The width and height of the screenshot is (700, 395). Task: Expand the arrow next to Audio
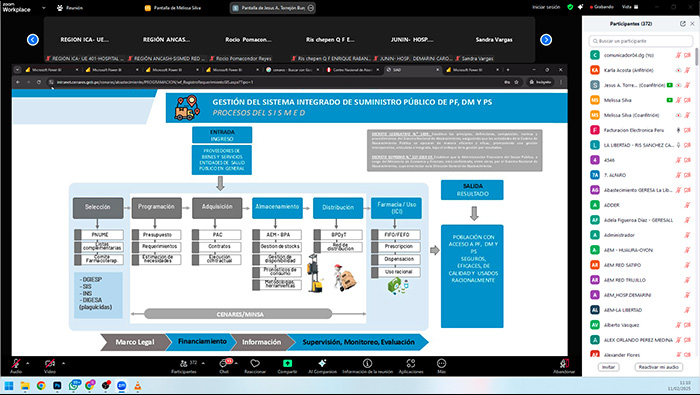(x=28, y=363)
